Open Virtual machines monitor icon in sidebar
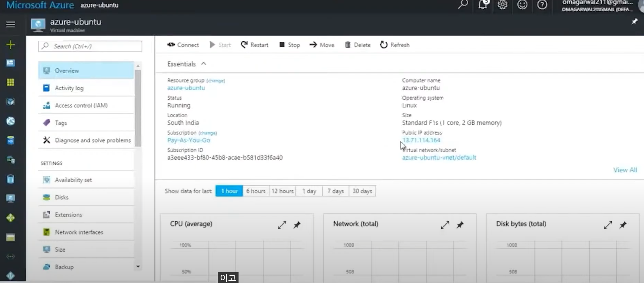The width and height of the screenshot is (644, 283). (x=11, y=198)
